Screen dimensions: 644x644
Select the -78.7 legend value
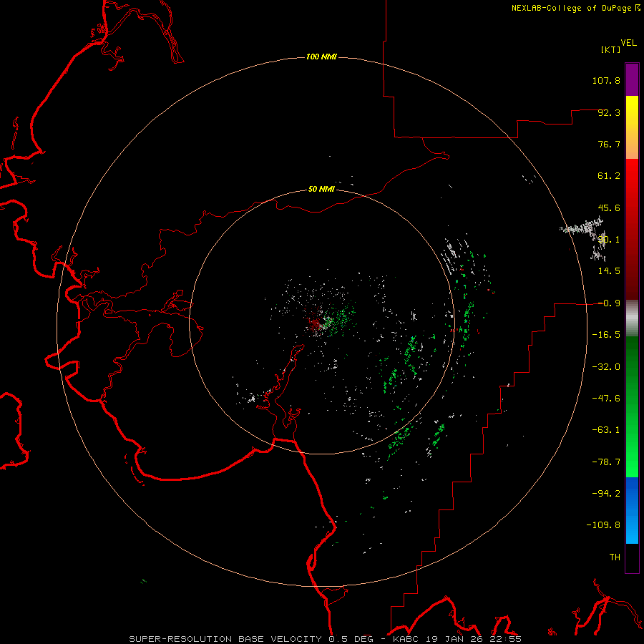[606, 462]
